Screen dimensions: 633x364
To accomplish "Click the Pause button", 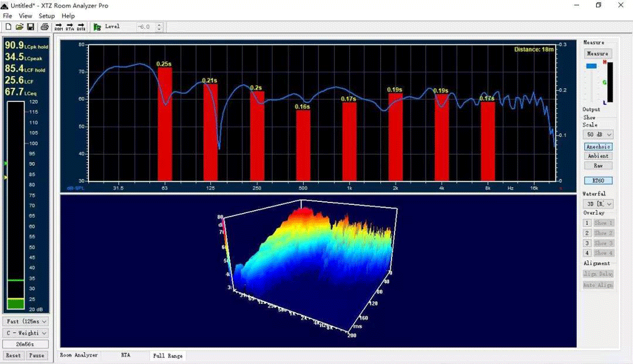I will [x=36, y=355].
